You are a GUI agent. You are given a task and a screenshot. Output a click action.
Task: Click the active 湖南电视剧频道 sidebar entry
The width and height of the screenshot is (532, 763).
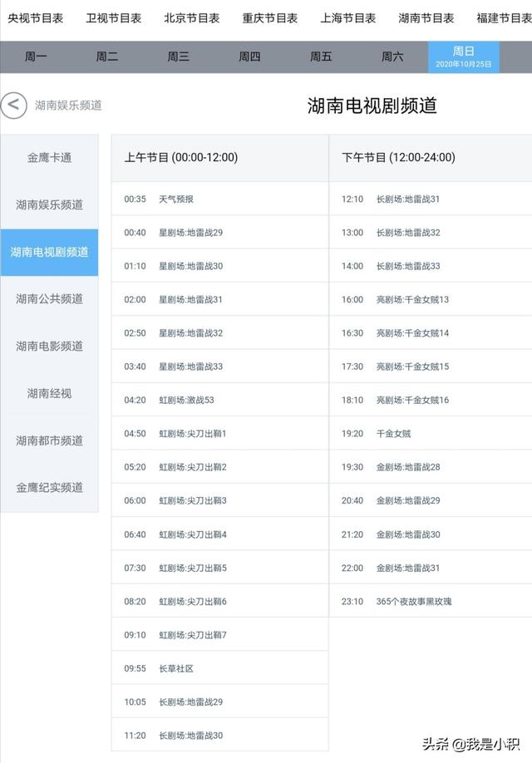(x=49, y=252)
